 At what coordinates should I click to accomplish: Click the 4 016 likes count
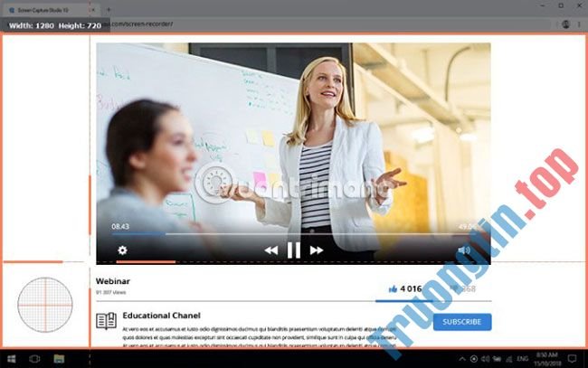coord(411,289)
